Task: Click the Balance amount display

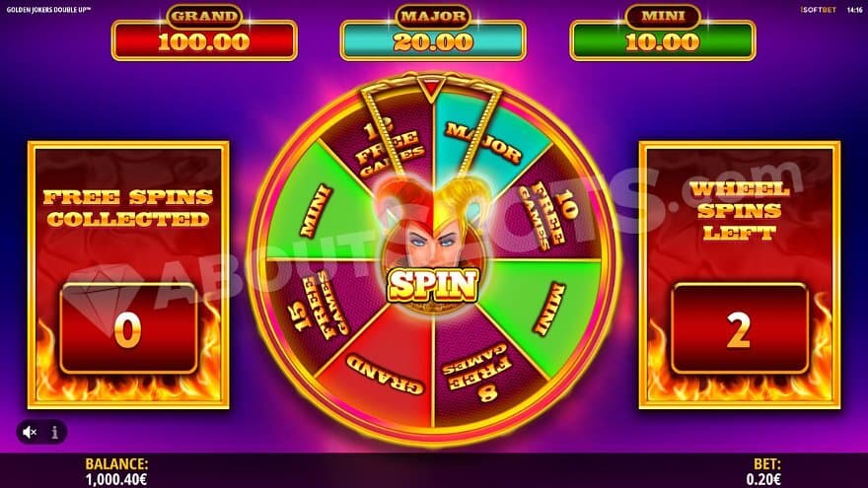Action: tap(116, 479)
